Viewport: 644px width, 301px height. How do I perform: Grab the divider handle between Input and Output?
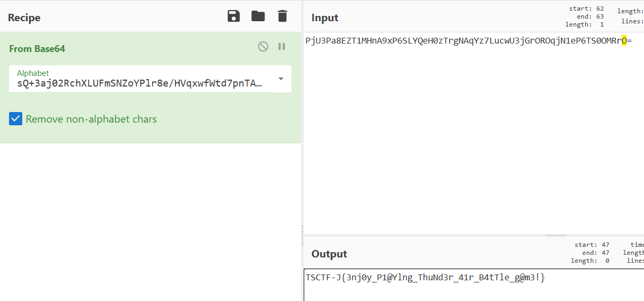click(555, 235)
